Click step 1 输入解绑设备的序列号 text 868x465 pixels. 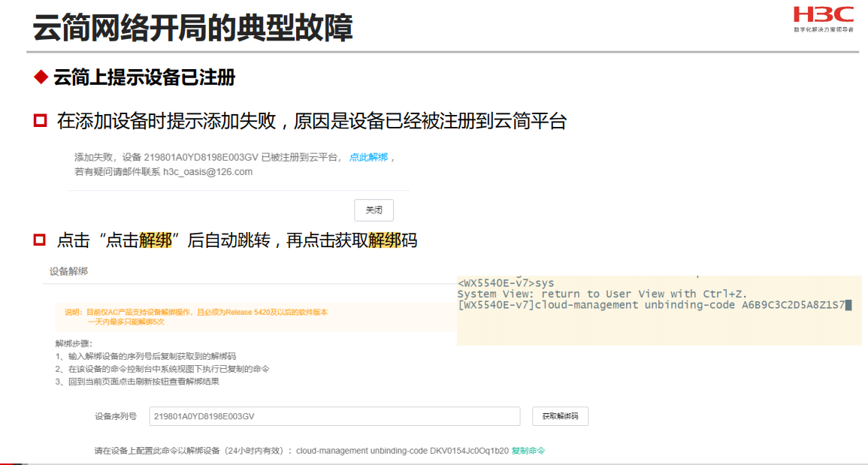coord(146,356)
